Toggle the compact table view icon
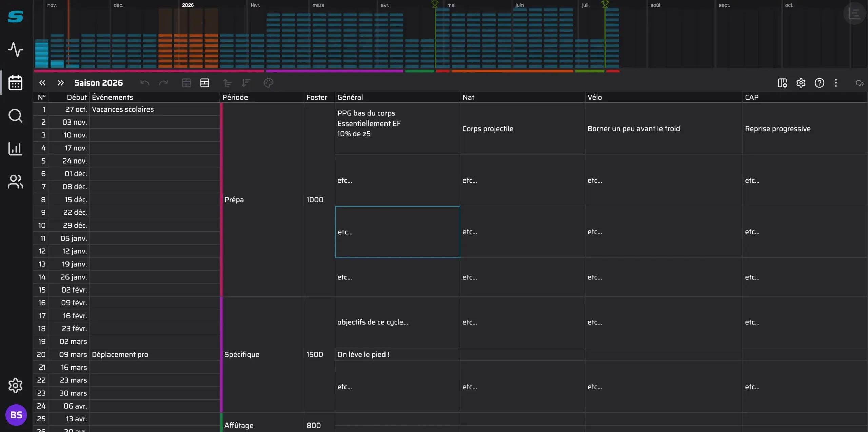 [186, 83]
